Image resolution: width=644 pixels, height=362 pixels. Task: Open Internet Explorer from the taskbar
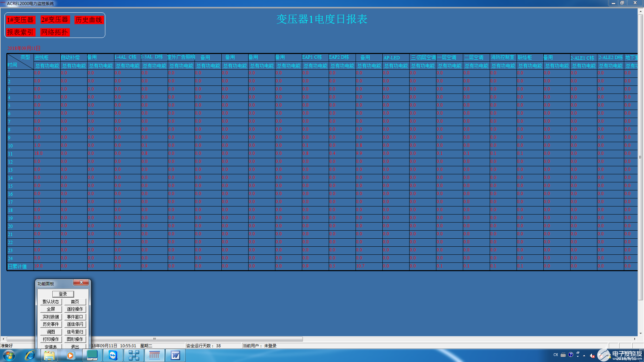(30, 355)
